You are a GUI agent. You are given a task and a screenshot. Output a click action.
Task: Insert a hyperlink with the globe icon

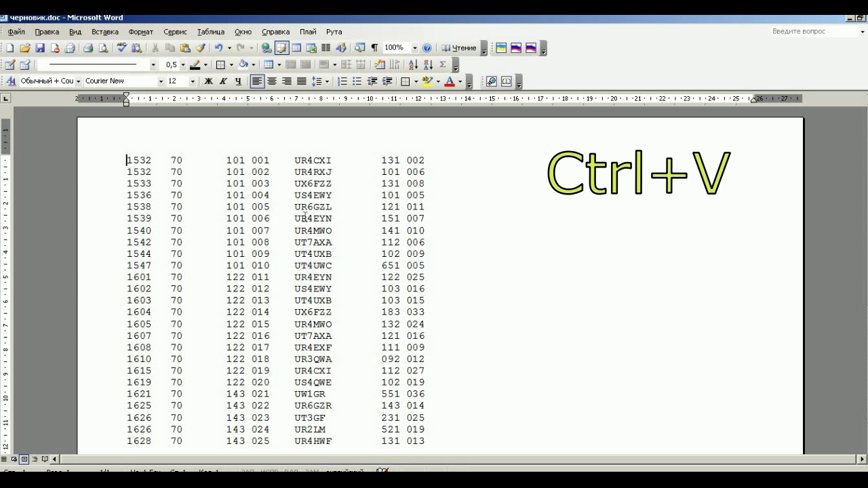tap(267, 48)
